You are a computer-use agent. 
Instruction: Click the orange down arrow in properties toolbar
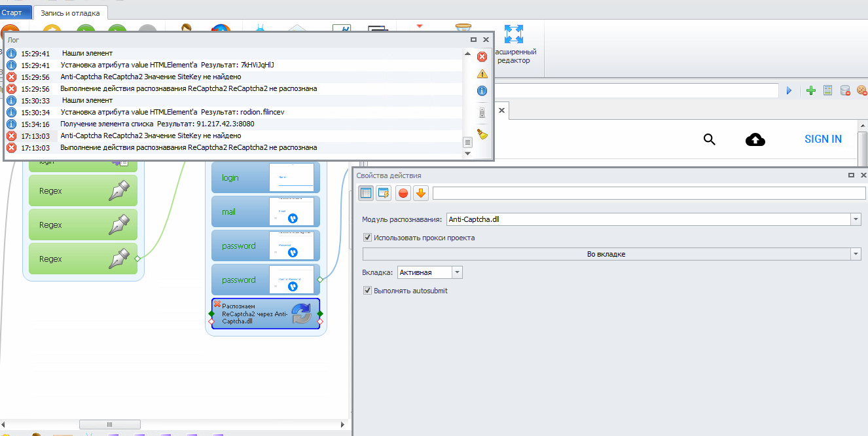point(420,193)
